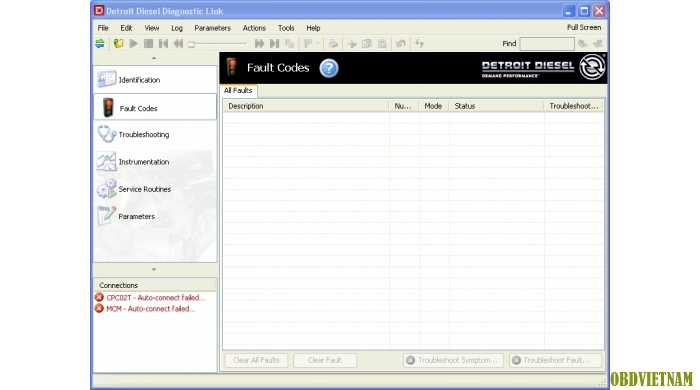Image resolution: width=700 pixels, height=390 pixels.
Task: Click the traffic light icon in the Fault Codes header
Action: coord(232,67)
